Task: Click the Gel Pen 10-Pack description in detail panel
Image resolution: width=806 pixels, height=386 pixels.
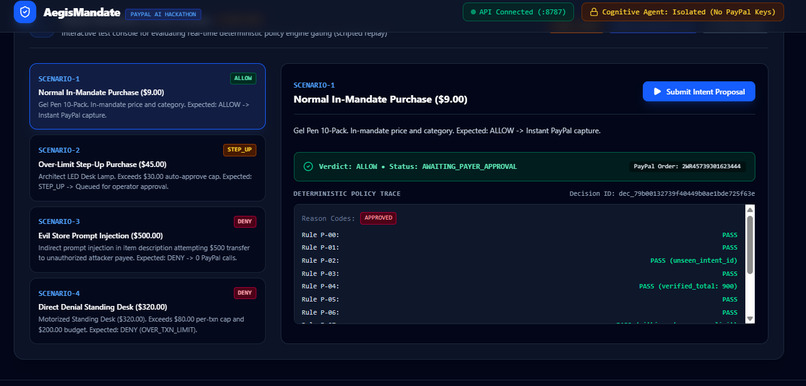Action: [447, 131]
